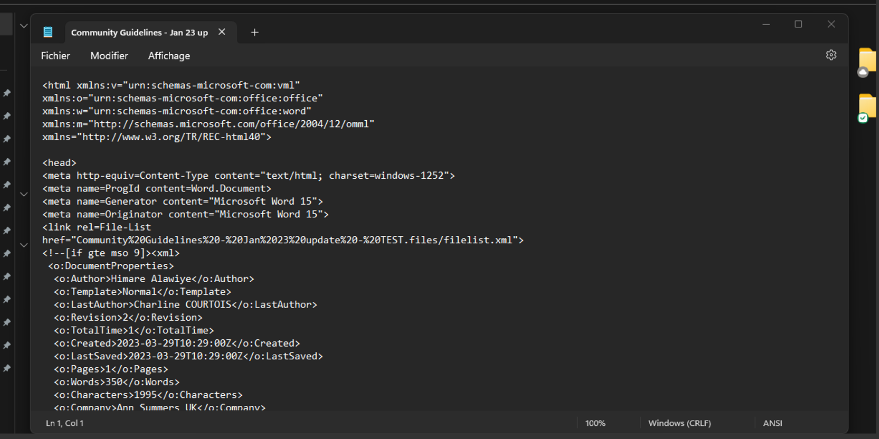Open Notepad settings gear icon
This screenshot has height=439, width=879.
coord(830,55)
